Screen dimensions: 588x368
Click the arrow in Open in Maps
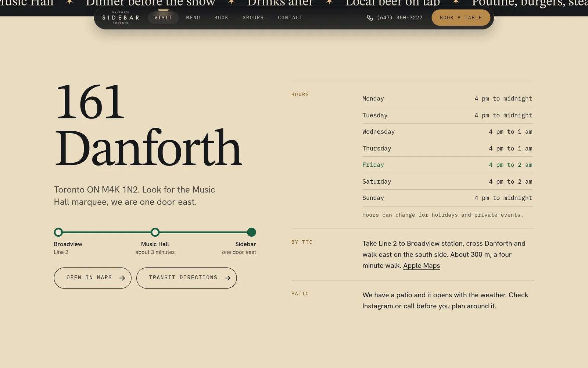pos(122,278)
